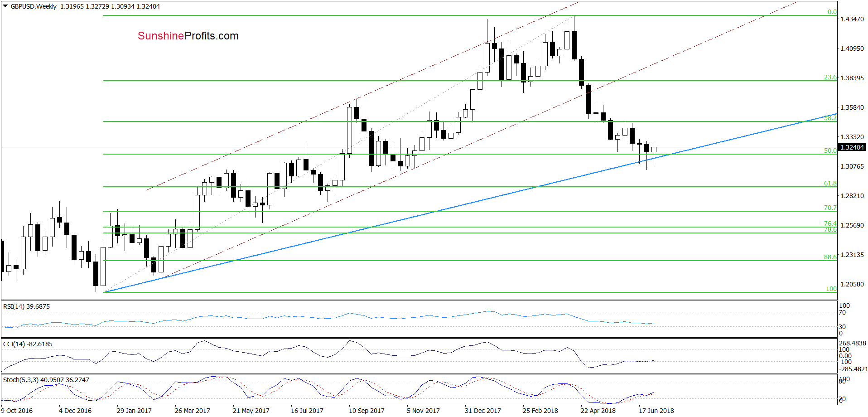Click the 5 Nov 2017 date label

(423, 411)
